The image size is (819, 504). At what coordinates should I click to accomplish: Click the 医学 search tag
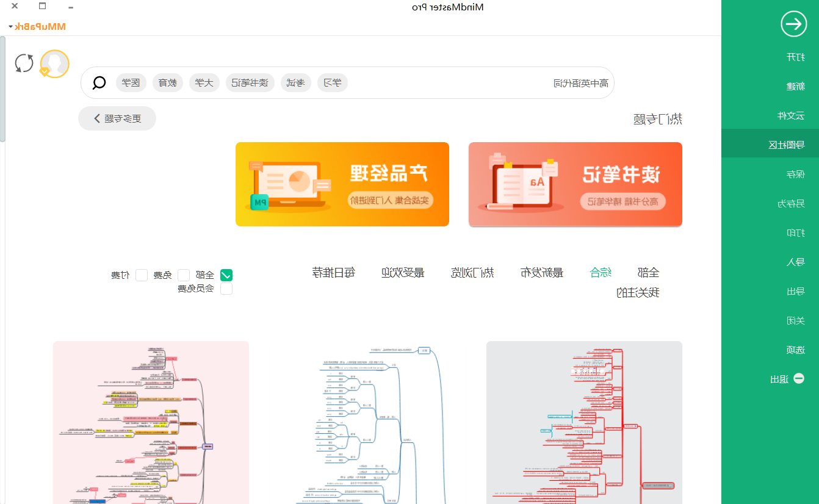(x=131, y=82)
